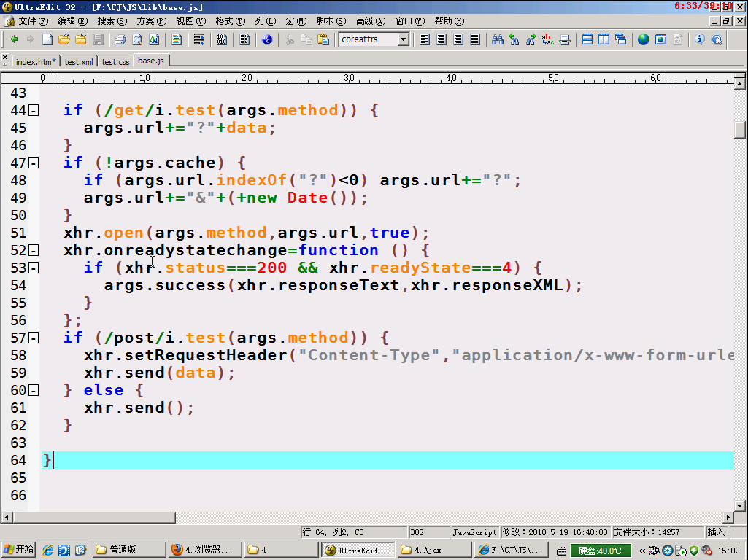This screenshot has height=560, width=748.
Task: Open the coreattrs dropdown list
Action: [403, 39]
